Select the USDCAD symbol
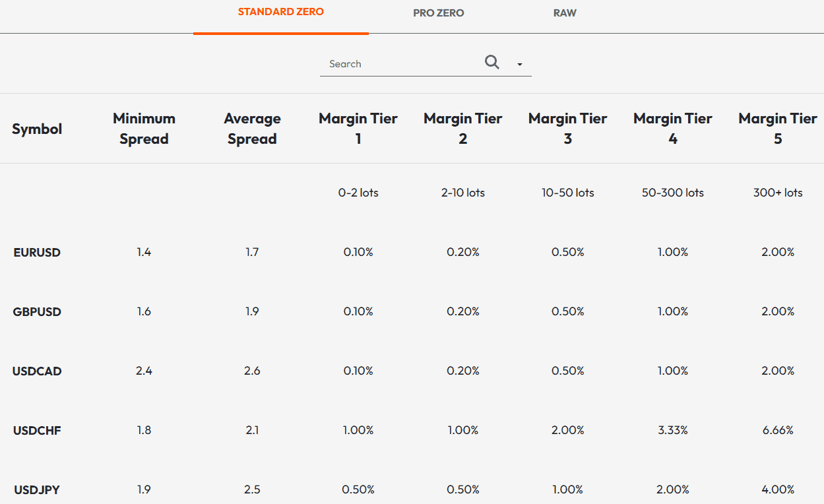The width and height of the screenshot is (824, 504). 37,371
